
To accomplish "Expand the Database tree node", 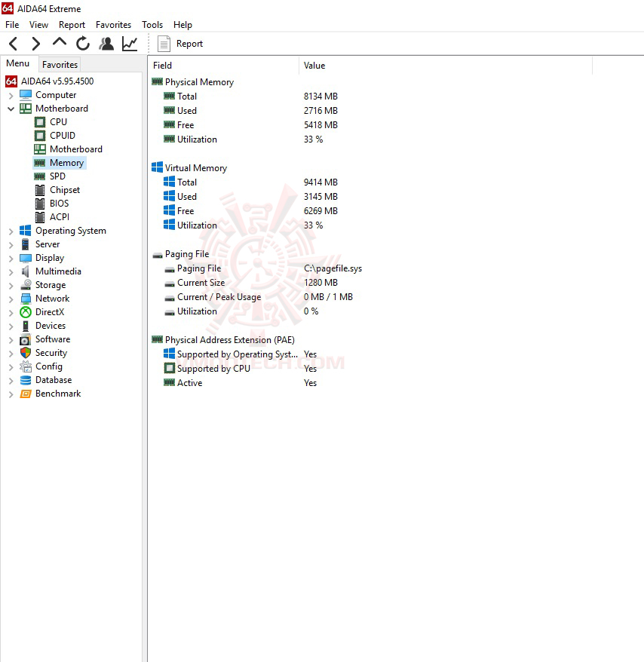I will coord(11,381).
